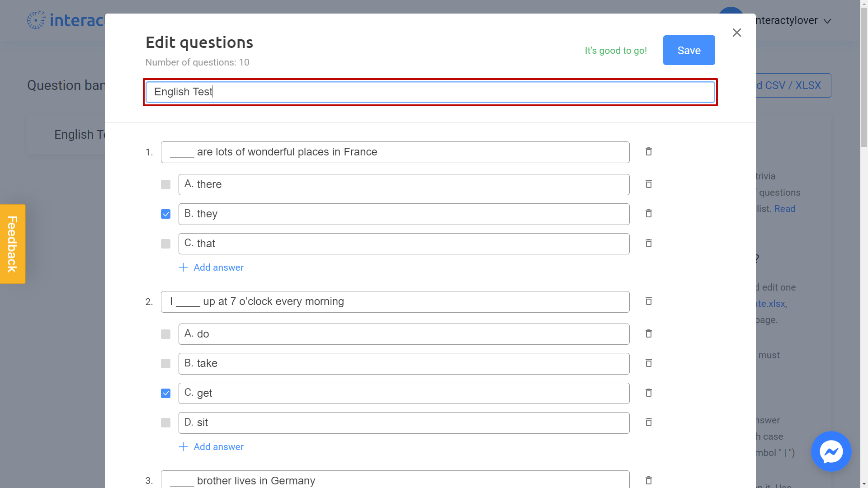The image size is (868, 488).
Task: Click the delete icon for question 3
Action: coord(649,480)
